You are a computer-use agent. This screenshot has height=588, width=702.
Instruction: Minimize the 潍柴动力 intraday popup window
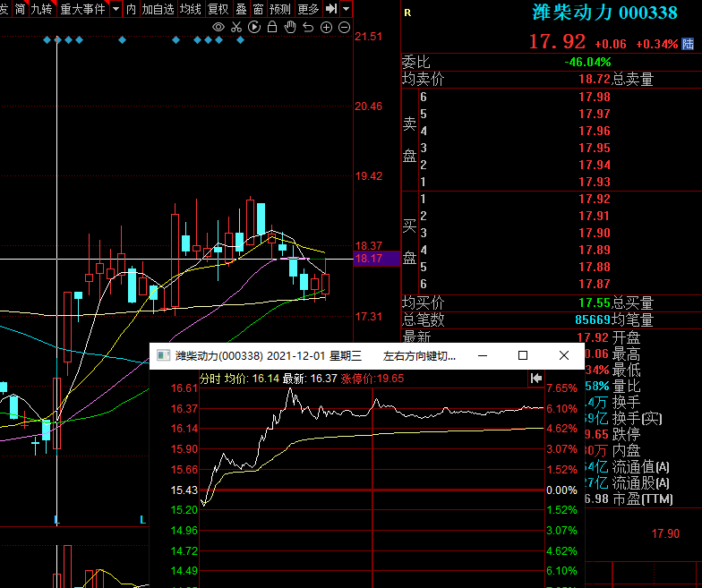coord(483,356)
